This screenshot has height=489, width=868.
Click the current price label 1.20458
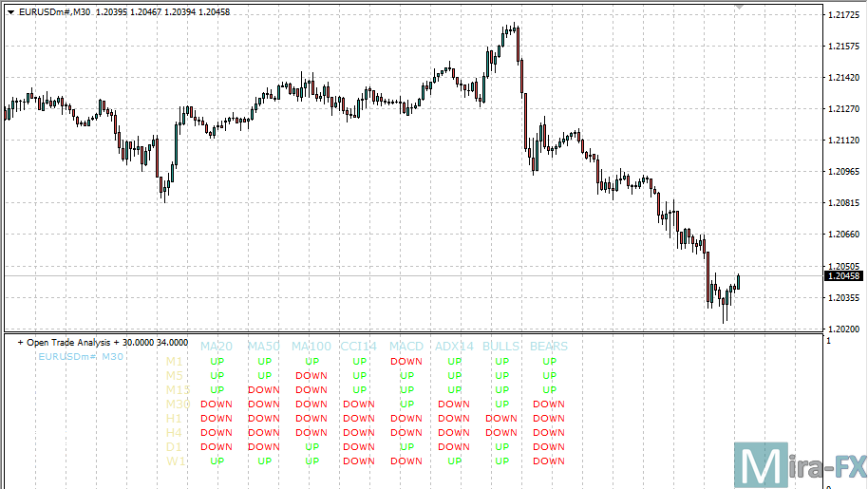coord(843,276)
